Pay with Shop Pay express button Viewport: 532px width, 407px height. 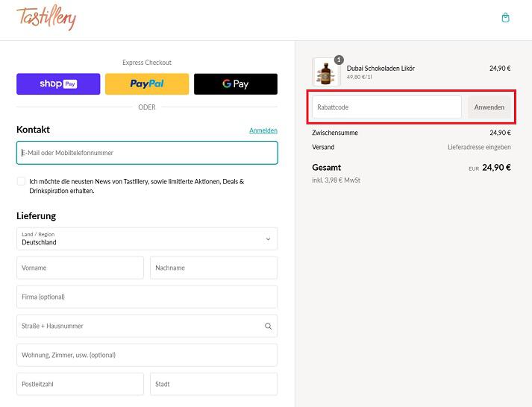click(x=58, y=83)
